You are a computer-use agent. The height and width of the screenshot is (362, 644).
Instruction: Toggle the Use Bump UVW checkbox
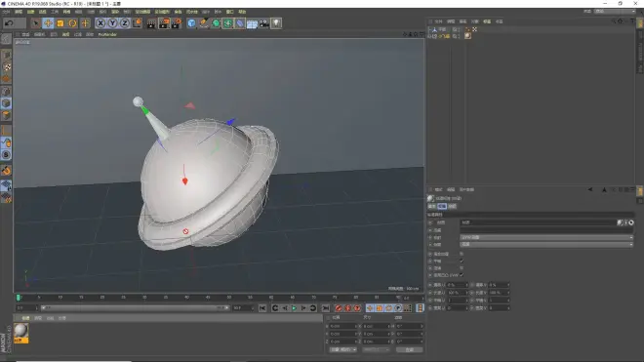tap(462, 275)
